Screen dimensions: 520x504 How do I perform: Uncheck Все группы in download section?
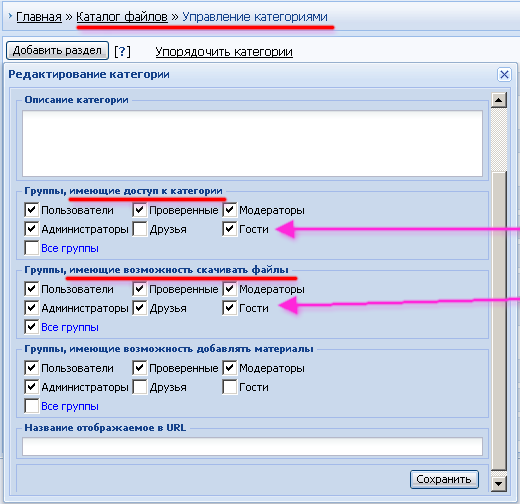tap(32, 327)
